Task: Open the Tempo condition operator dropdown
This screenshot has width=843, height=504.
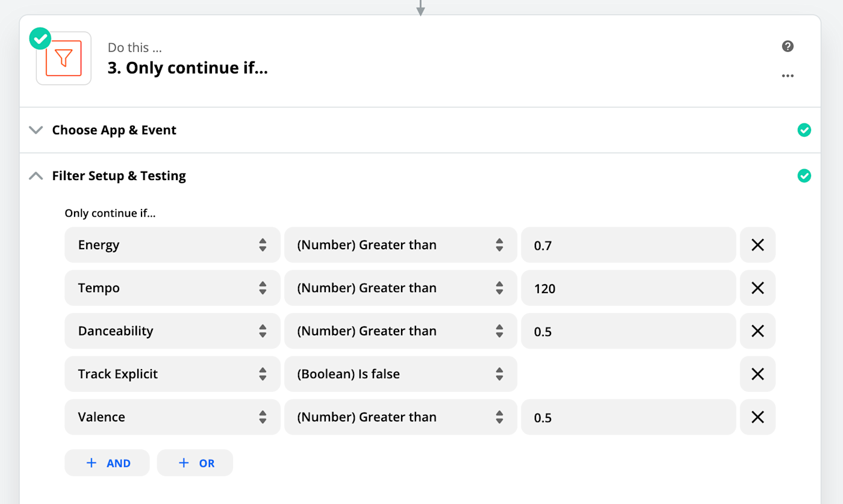Action: 400,288
